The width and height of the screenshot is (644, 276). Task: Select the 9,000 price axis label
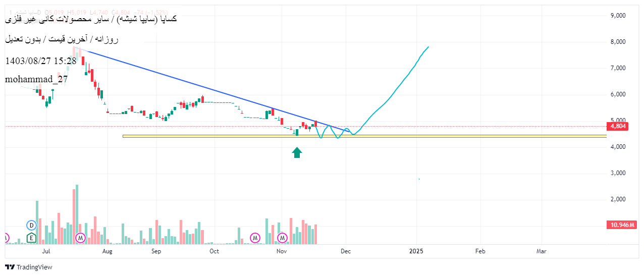tap(618, 16)
